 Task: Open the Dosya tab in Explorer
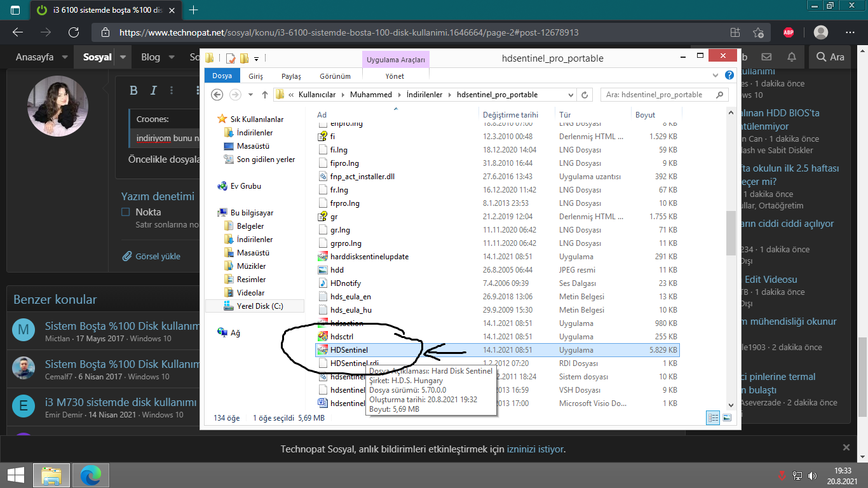[x=222, y=76]
